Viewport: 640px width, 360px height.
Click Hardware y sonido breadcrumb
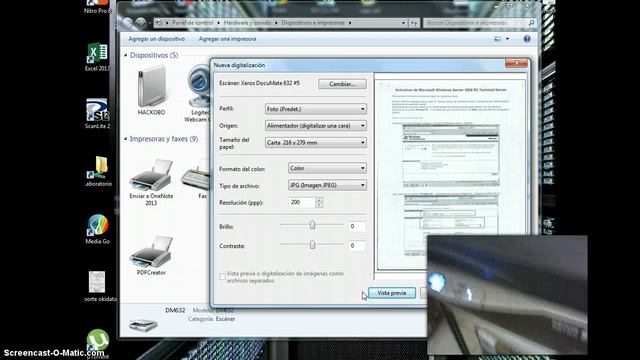click(x=247, y=23)
